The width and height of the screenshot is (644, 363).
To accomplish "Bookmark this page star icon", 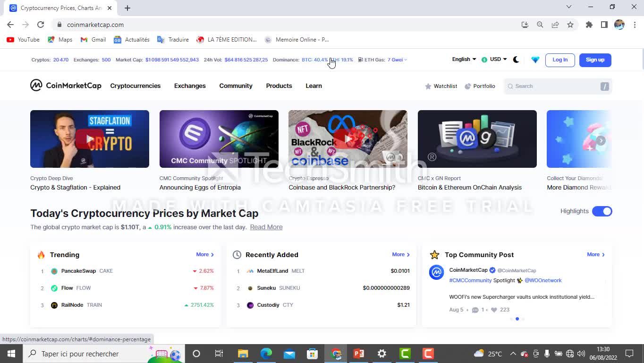I will [570, 25].
